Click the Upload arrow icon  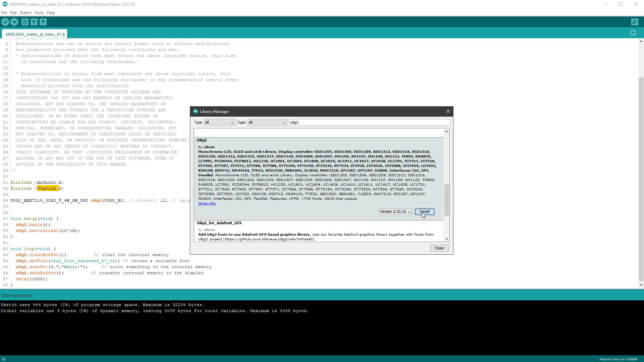click(x=14, y=22)
